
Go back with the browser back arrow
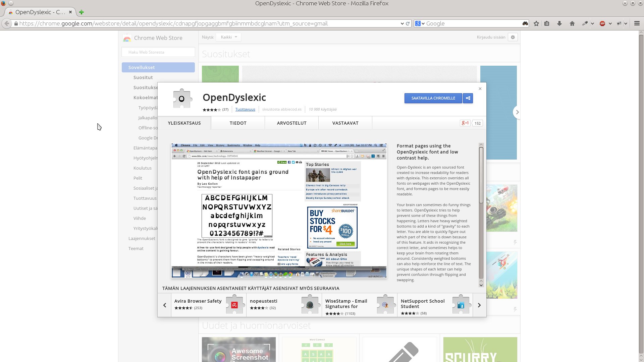coord(7,23)
